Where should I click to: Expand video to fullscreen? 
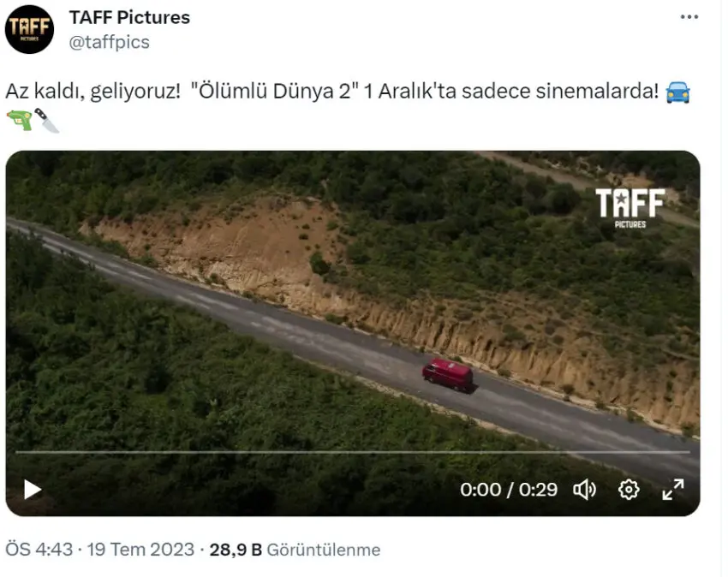[x=672, y=490]
